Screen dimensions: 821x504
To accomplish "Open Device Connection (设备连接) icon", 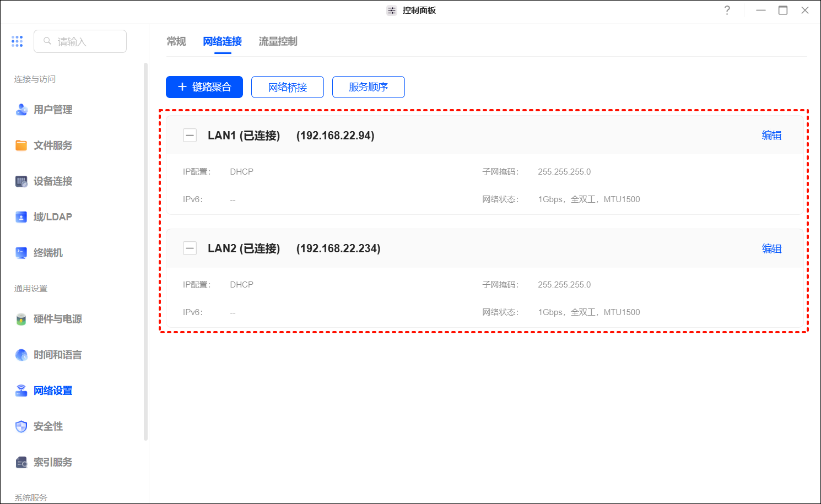I will click(21, 181).
